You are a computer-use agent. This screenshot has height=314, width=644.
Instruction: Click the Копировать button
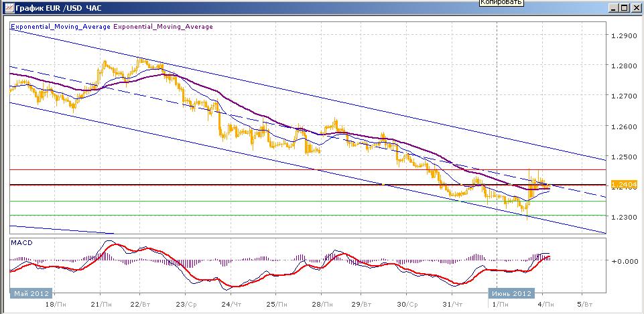501,3
